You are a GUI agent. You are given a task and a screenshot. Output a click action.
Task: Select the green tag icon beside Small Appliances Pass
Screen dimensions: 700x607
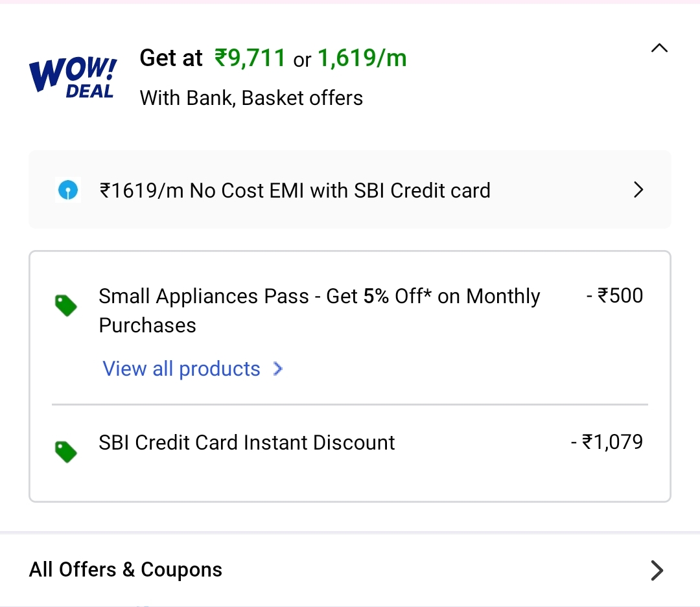click(x=65, y=305)
